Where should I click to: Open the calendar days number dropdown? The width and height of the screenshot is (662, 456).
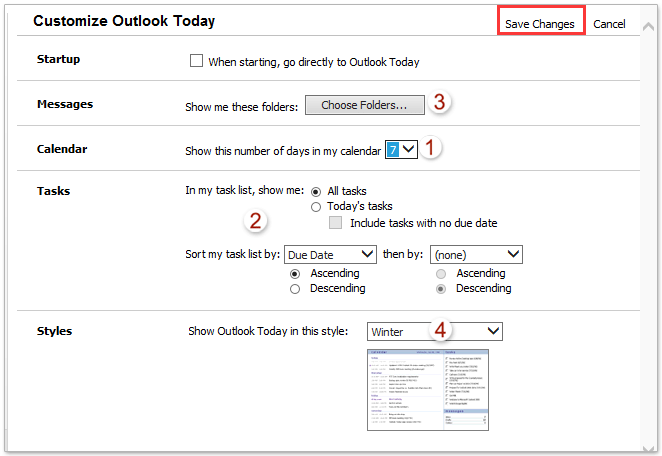pos(401,149)
